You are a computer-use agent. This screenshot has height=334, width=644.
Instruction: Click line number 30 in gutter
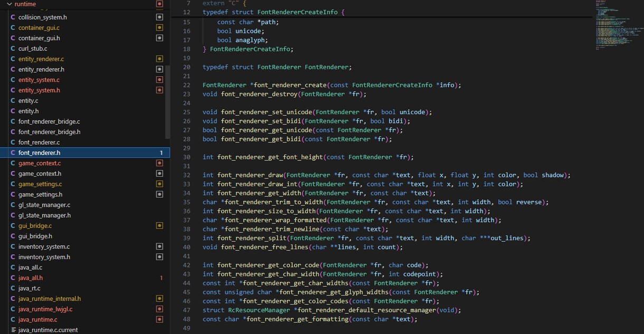tap(187, 157)
